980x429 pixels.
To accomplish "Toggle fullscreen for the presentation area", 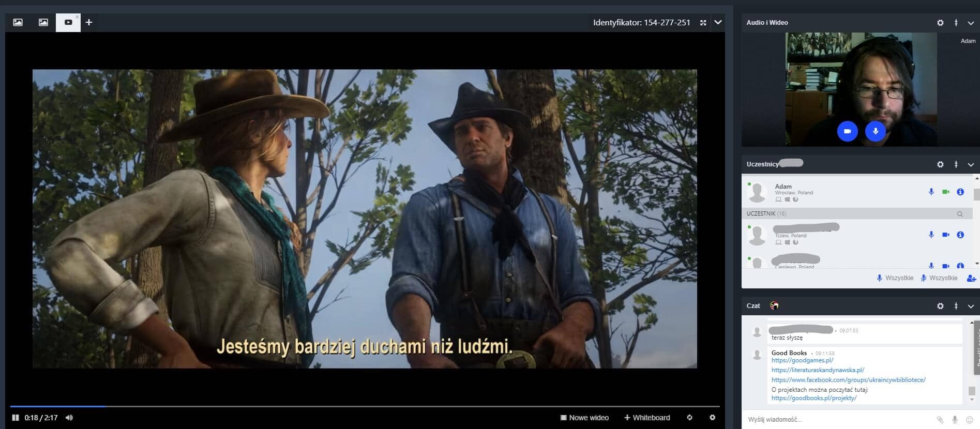I will 703,23.
